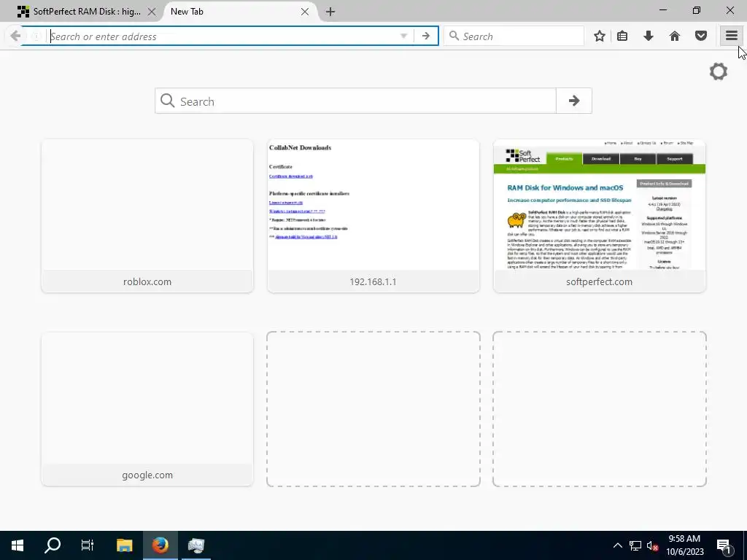The image size is (747, 560).
Task: Open the 192.168.1.1 tile
Action: click(373, 216)
